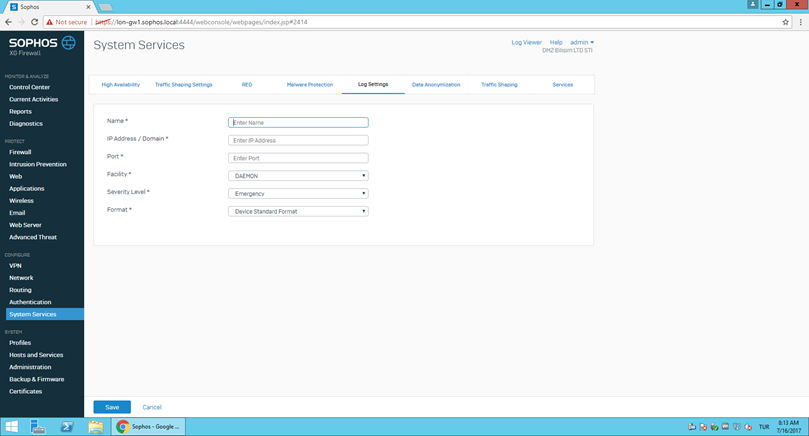Open Intrusion Prevention in sidebar
Image resolution: width=809 pixels, height=436 pixels.
(x=38, y=164)
